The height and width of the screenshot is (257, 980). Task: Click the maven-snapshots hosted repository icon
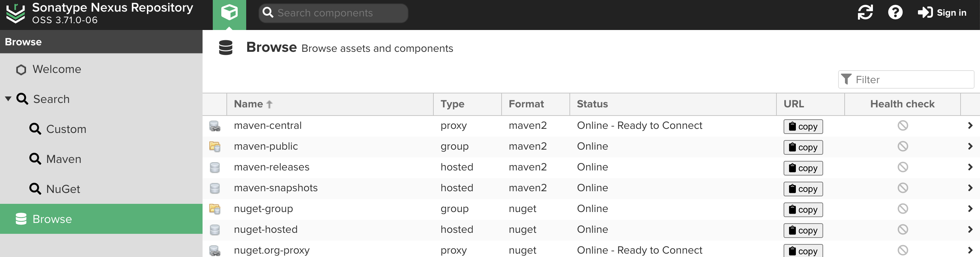(214, 188)
